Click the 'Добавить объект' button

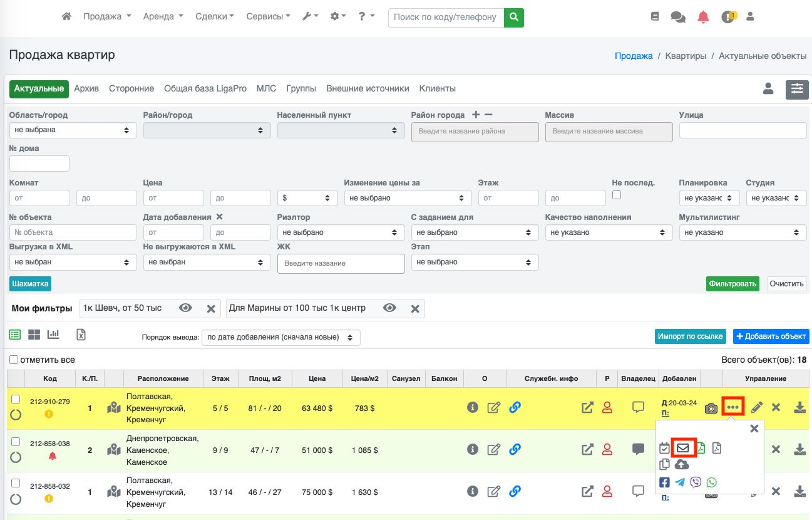771,336
